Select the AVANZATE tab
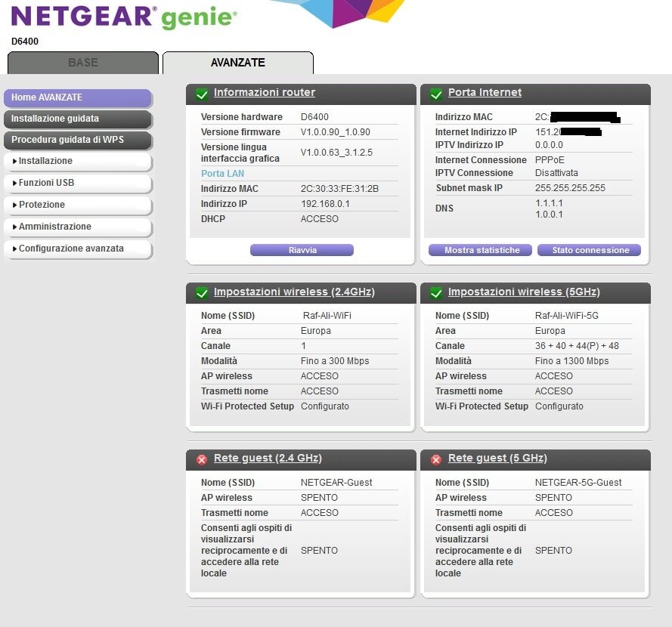 click(x=238, y=63)
